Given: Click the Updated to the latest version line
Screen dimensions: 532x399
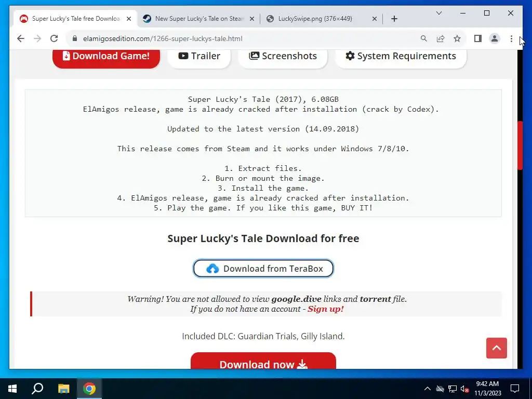Looking at the screenshot, I should (x=263, y=129).
